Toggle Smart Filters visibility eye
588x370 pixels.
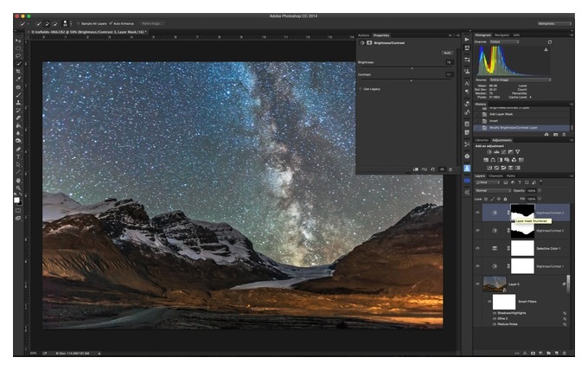click(489, 302)
